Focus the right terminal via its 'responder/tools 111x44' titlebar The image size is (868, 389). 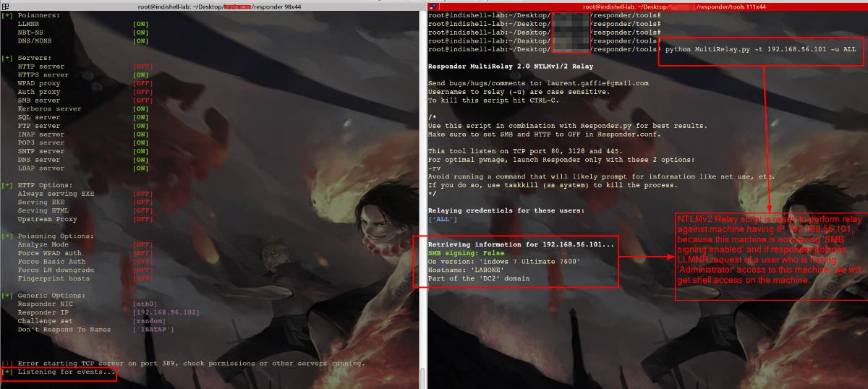[648, 6]
